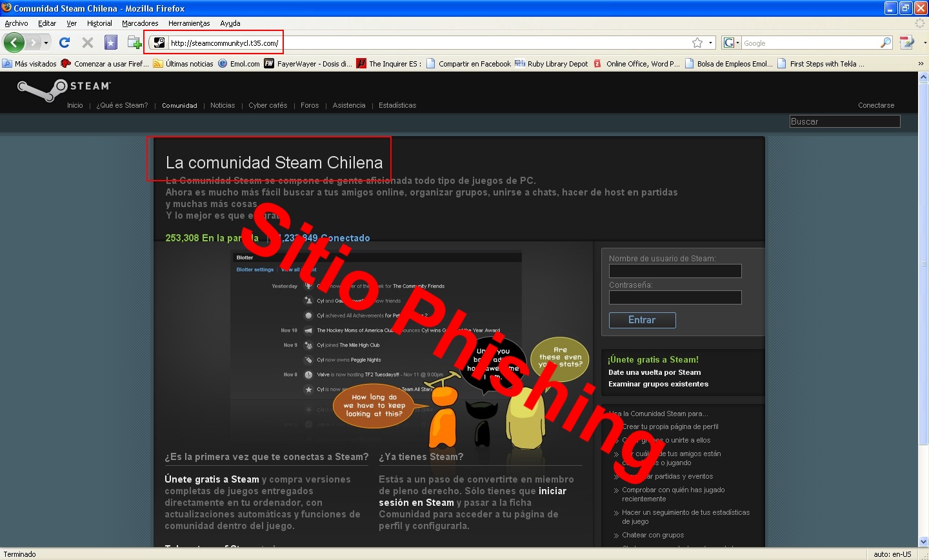929x560 pixels.
Task: Click Únete gratis a Steam in paragraph
Action: pos(212,479)
